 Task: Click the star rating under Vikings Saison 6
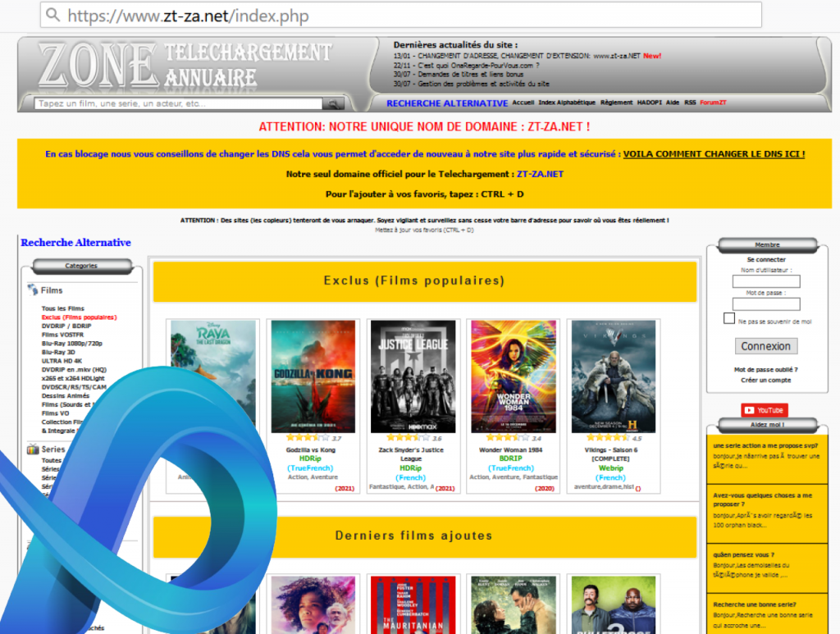[x=608, y=438]
